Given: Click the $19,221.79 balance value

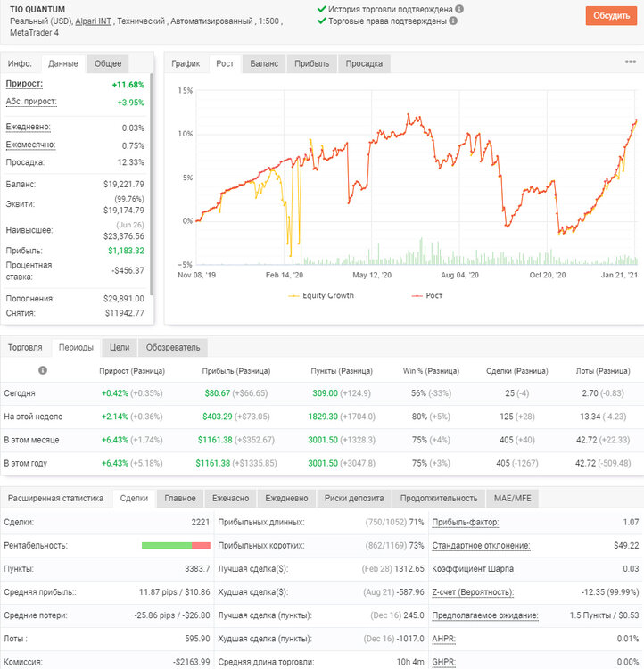Looking at the screenshot, I should [124, 185].
